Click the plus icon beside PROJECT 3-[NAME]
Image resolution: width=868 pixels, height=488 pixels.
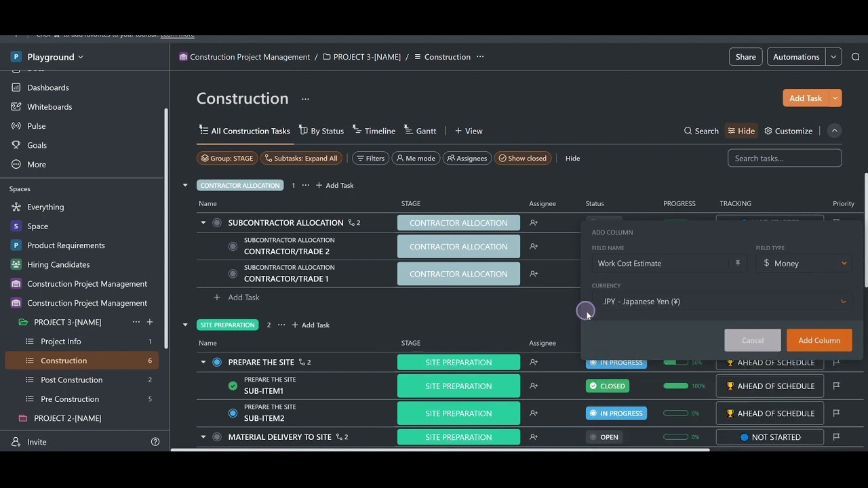(150, 322)
